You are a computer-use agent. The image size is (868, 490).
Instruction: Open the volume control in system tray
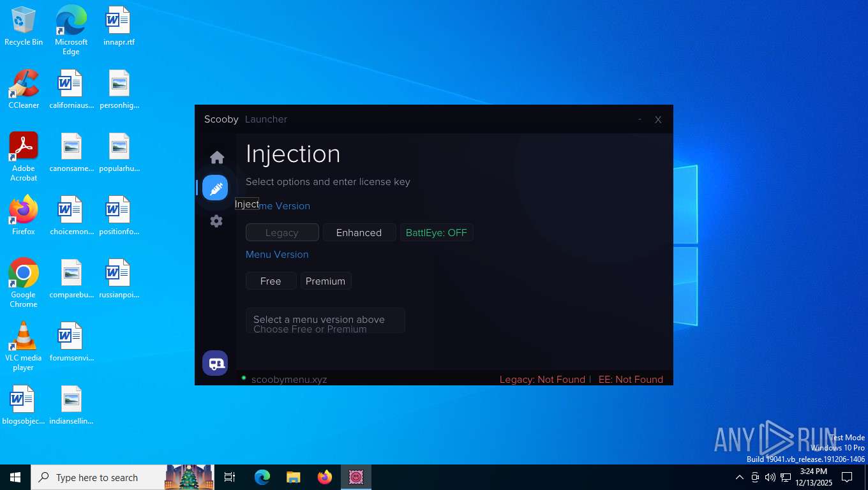770,477
